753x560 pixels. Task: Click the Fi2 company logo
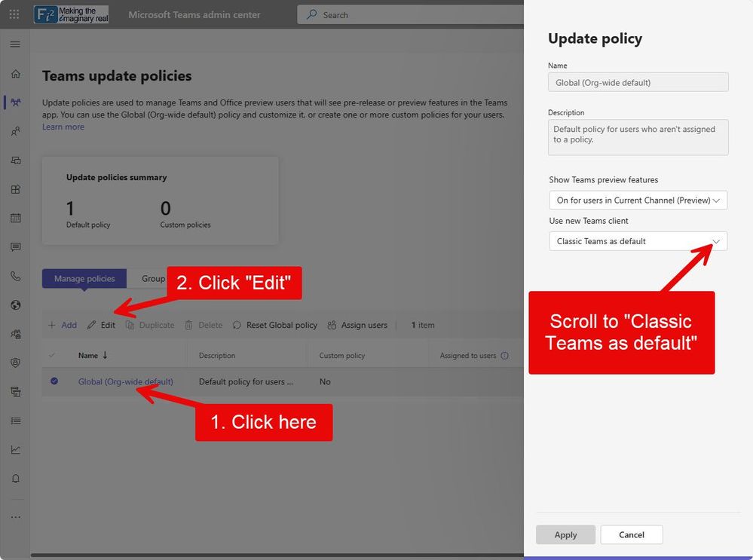pyautogui.click(x=71, y=14)
